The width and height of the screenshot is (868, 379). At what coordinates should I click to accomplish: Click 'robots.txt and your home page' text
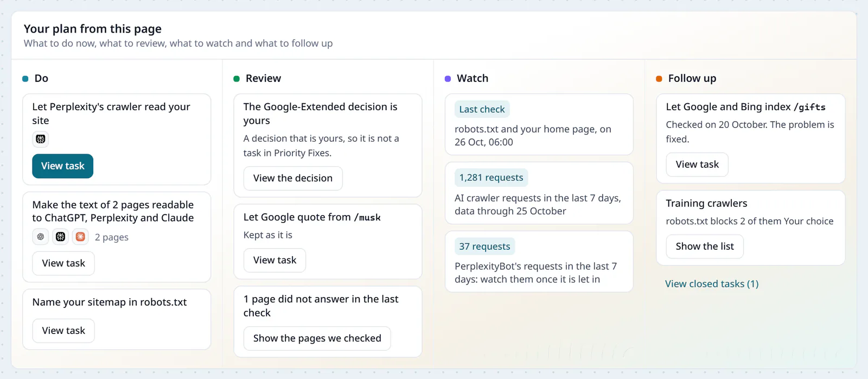pyautogui.click(x=533, y=136)
